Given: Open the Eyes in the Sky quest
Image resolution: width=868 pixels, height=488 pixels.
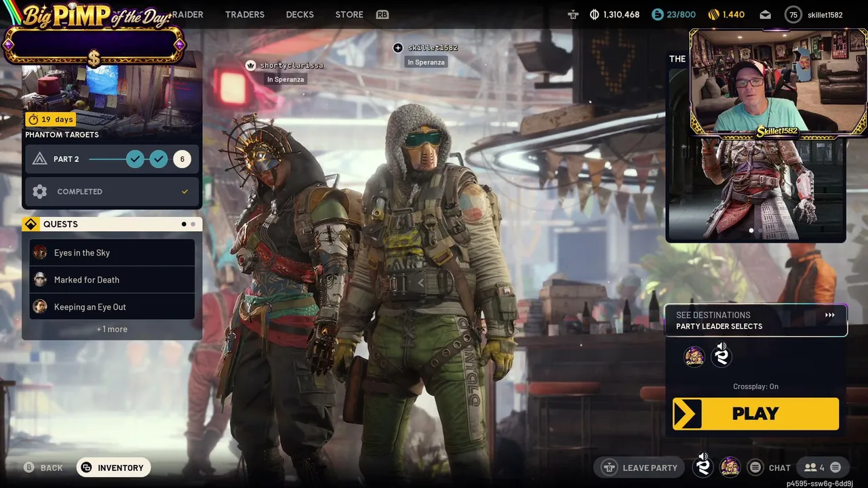Looking at the screenshot, I should (112, 253).
